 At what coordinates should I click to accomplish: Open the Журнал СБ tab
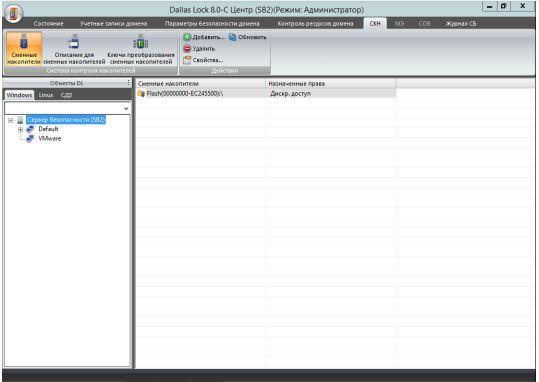[x=461, y=24]
